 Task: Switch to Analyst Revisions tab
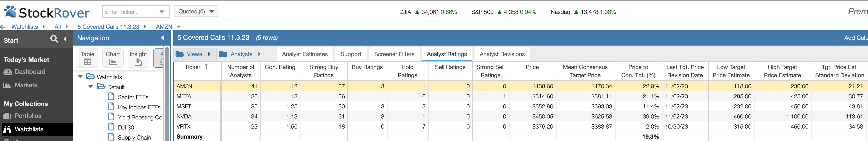click(502, 54)
